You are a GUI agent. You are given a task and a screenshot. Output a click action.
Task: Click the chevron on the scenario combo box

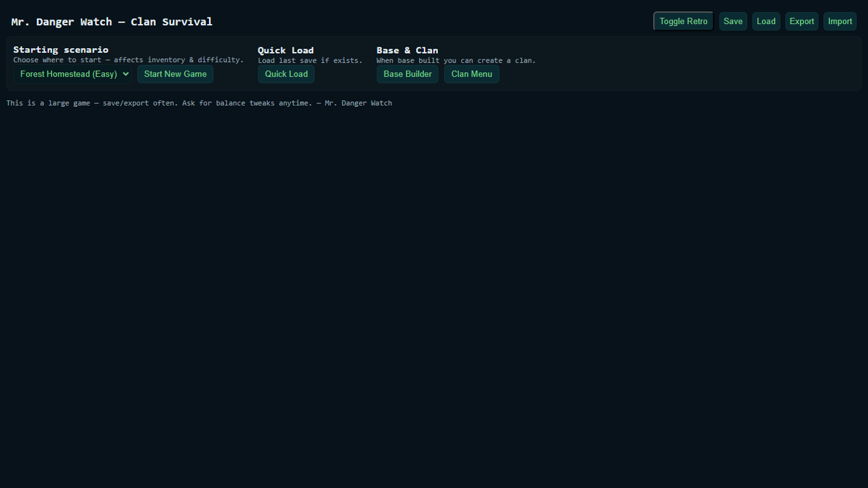pos(126,73)
